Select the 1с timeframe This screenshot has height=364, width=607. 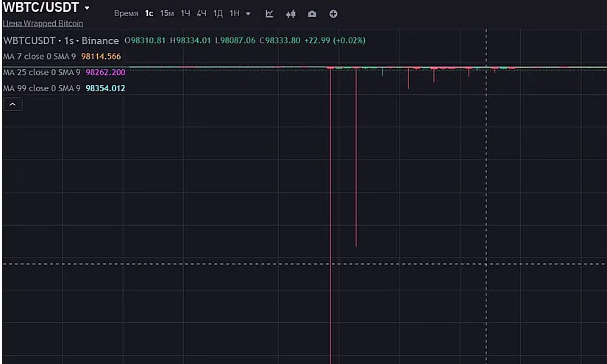tap(149, 14)
